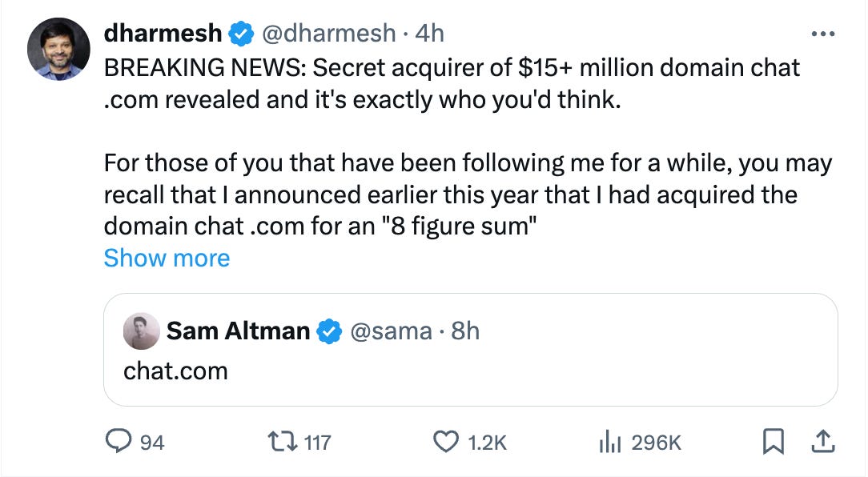Screen dimensions: 868x477
Task: Like the tweet with heart icon
Action: coord(445,442)
